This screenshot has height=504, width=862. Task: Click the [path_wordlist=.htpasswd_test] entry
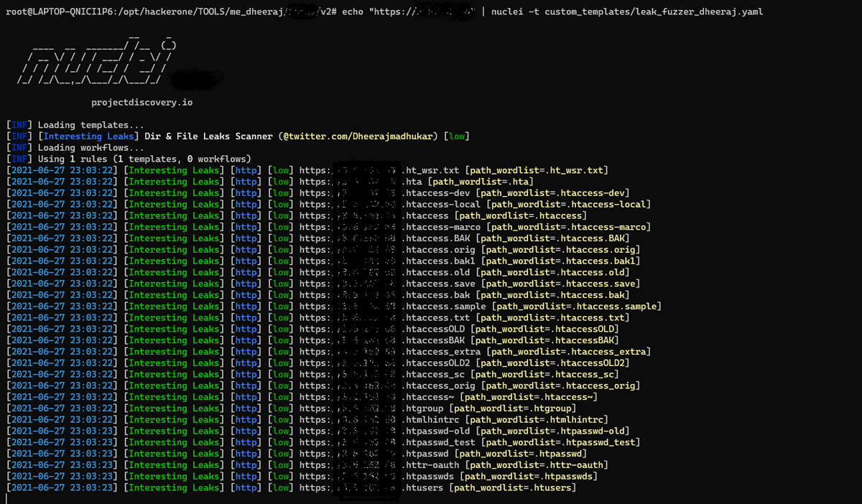(562, 442)
